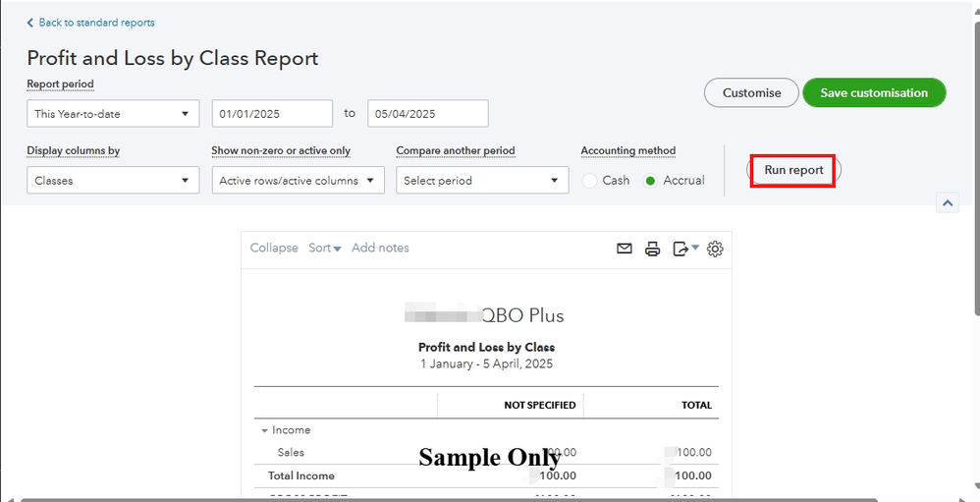The image size is (980, 502).
Task: Open the Show non-zero or active dropdown
Action: (x=298, y=181)
